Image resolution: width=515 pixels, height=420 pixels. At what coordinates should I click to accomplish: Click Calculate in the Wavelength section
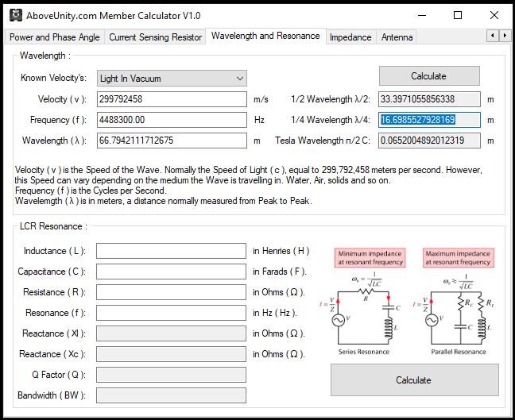click(429, 75)
